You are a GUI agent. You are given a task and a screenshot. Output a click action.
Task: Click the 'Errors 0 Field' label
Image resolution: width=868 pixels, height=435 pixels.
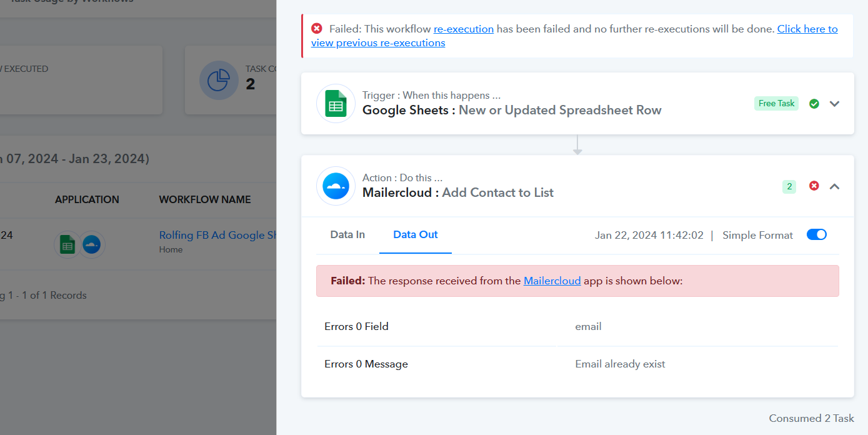pos(356,326)
